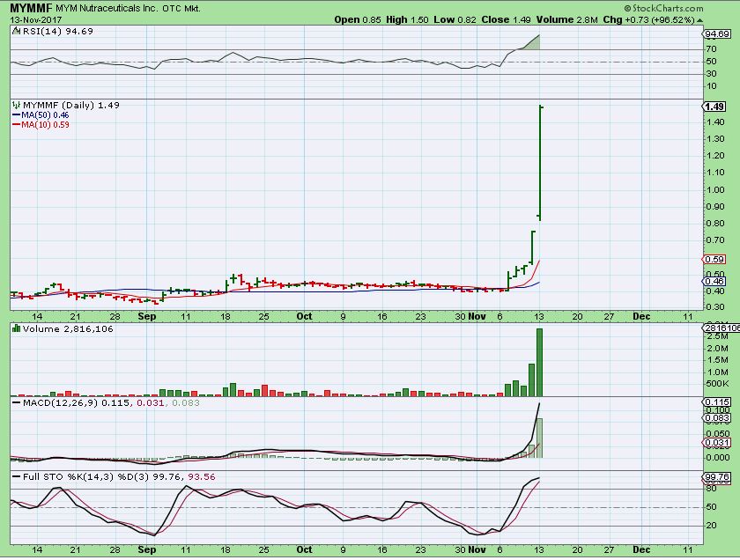
Task: Click the Full STO legend line icon
Action: tap(16, 477)
